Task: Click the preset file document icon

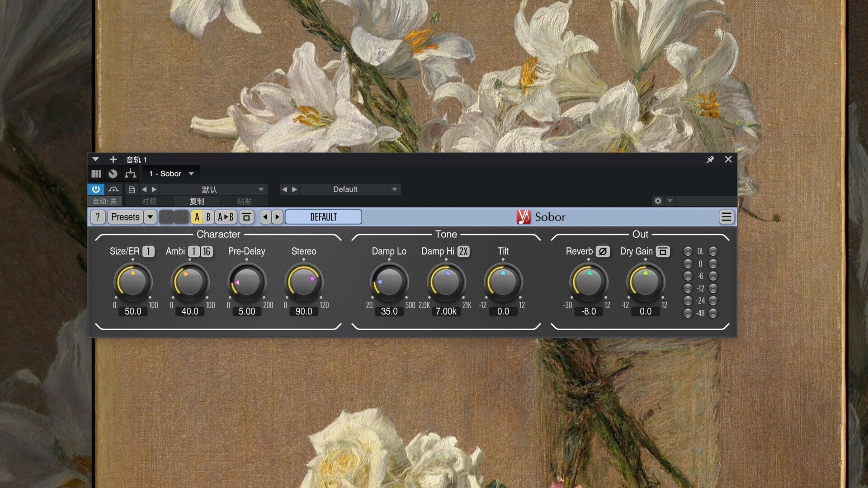Action: click(132, 190)
